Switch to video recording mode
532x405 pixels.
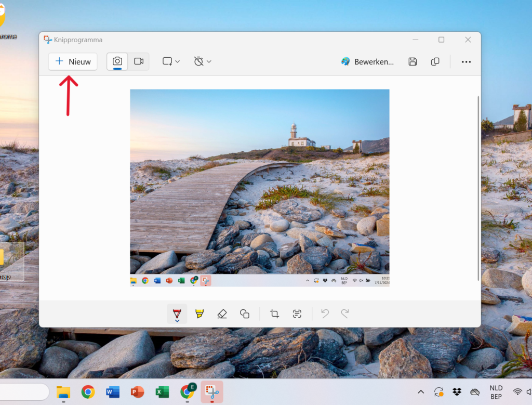tap(139, 61)
